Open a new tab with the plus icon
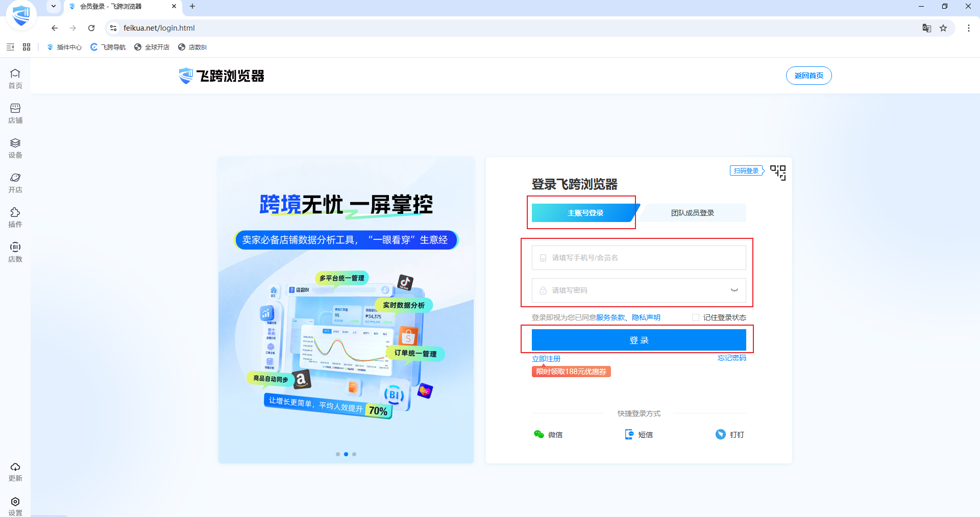Screen dimensions: 980x517 pyautogui.click(x=192, y=6)
